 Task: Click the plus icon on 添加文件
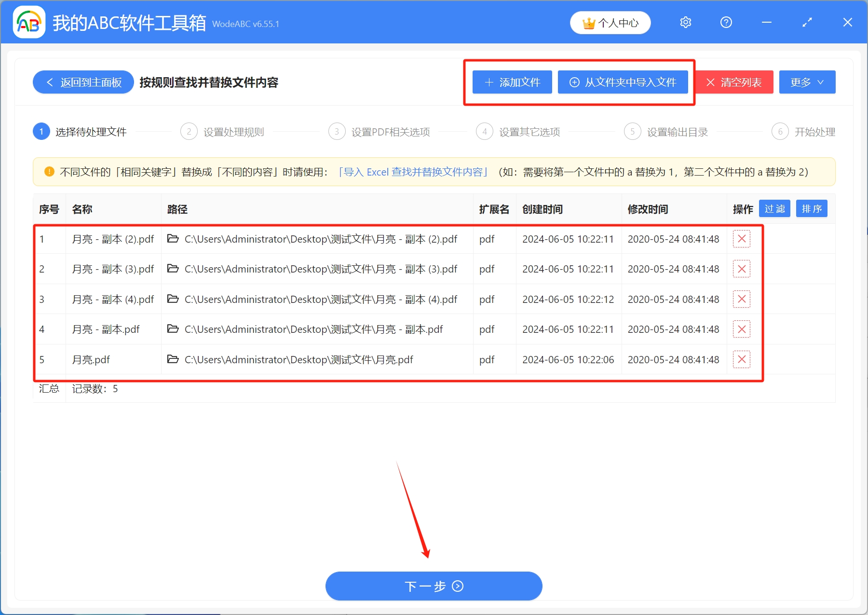pos(488,82)
